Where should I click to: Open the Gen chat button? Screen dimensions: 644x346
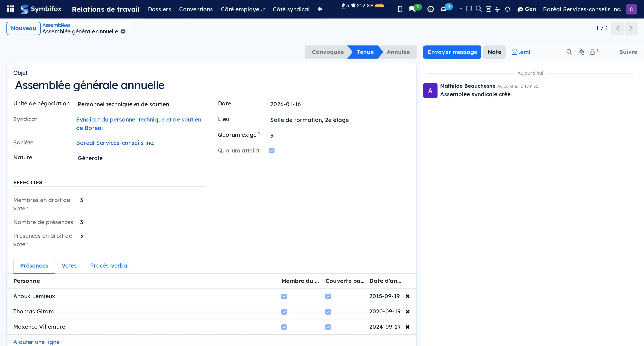526,9
